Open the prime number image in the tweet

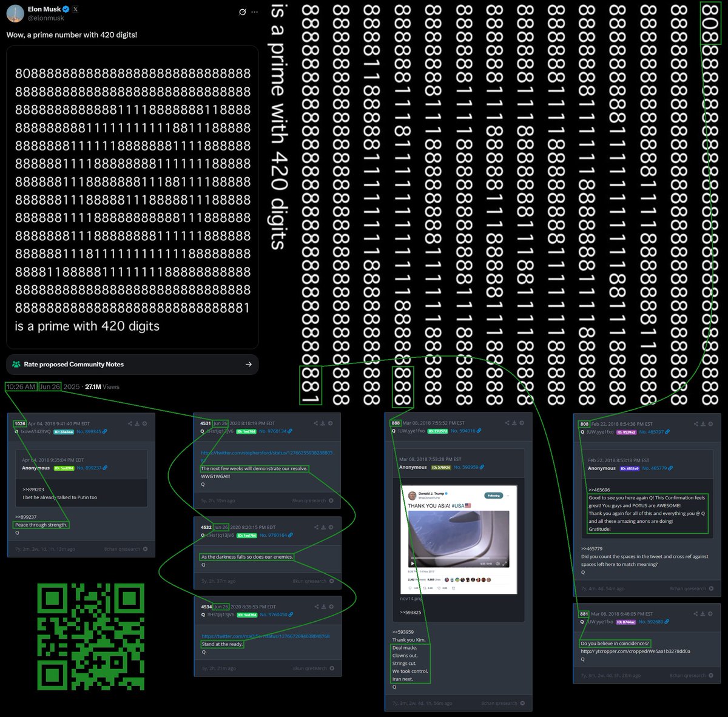click(x=132, y=197)
